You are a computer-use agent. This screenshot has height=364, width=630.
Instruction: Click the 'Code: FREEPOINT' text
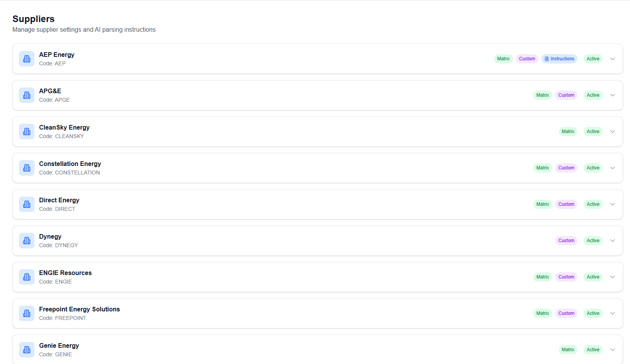coord(62,318)
